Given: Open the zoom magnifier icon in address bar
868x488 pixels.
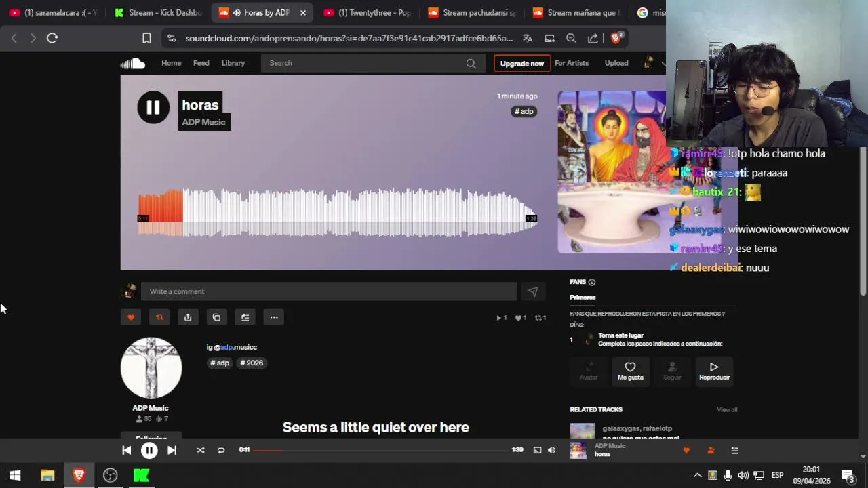Looking at the screenshot, I should tap(571, 38).
